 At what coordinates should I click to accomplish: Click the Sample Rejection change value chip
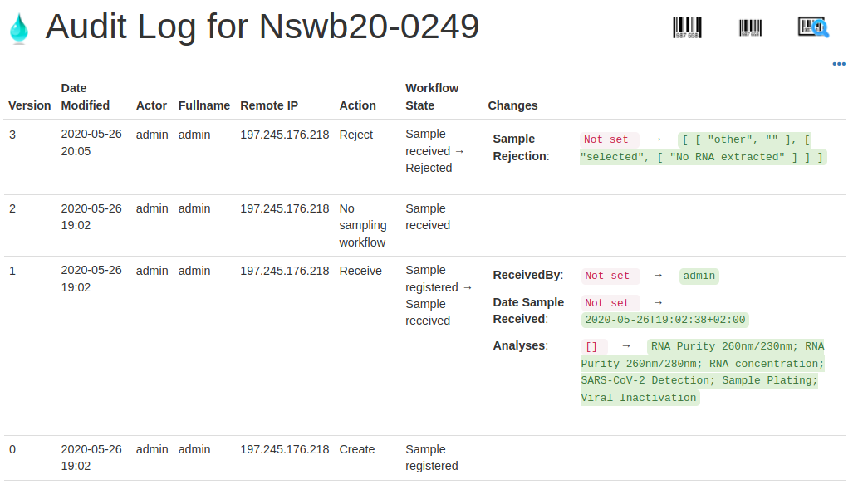(700, 148)
